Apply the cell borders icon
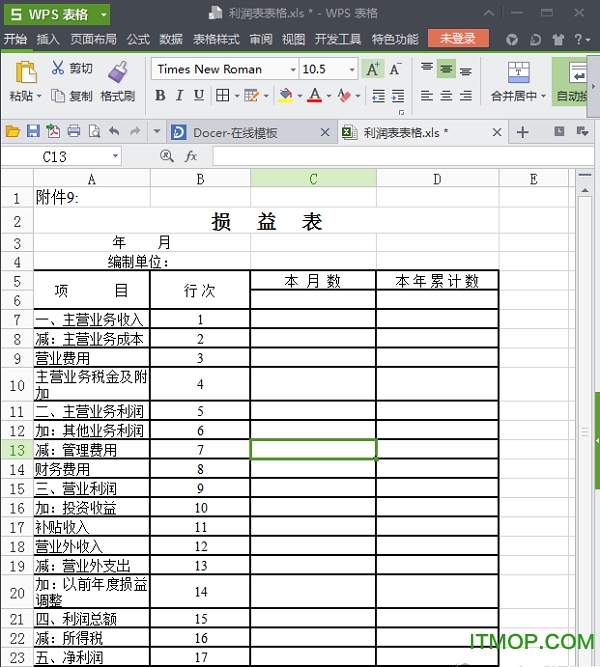600x667 pixels. [x=222, y=95]
